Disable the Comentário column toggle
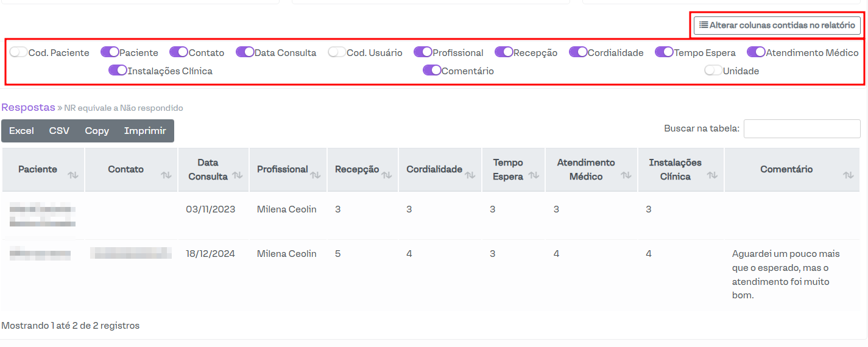This screenshot has width=868, height=347. pyautogui.click(x=432, y=71)
